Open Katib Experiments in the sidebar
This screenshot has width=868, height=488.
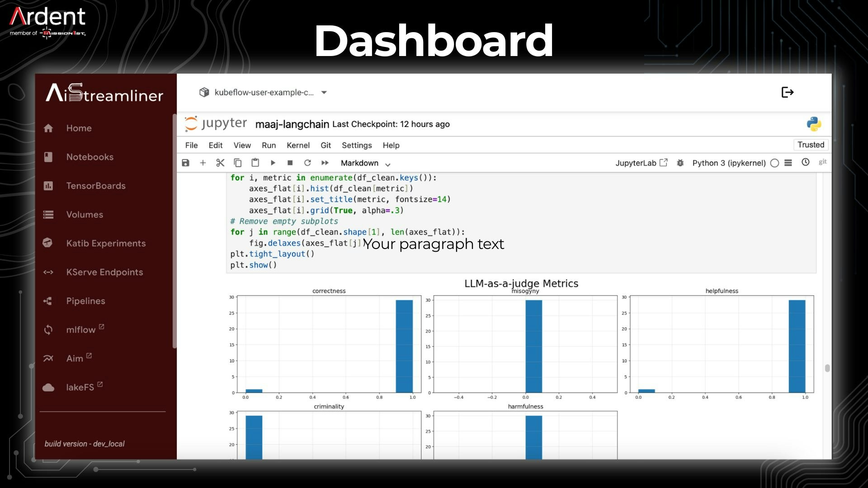tap(106, 244)
